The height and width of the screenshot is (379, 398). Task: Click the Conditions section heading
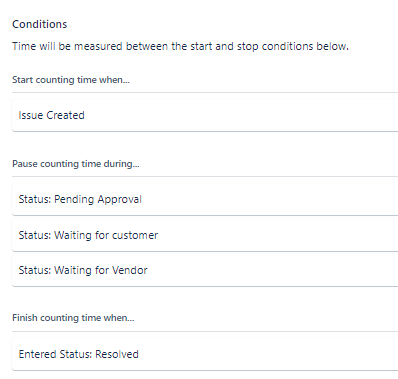pyautogui.click(x=40, y=24)
